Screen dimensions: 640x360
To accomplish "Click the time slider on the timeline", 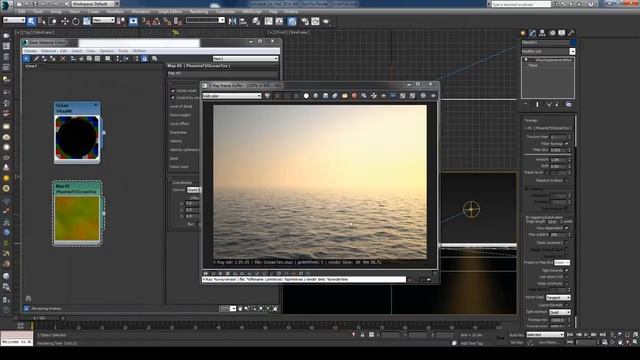I will tap(39, 318).
